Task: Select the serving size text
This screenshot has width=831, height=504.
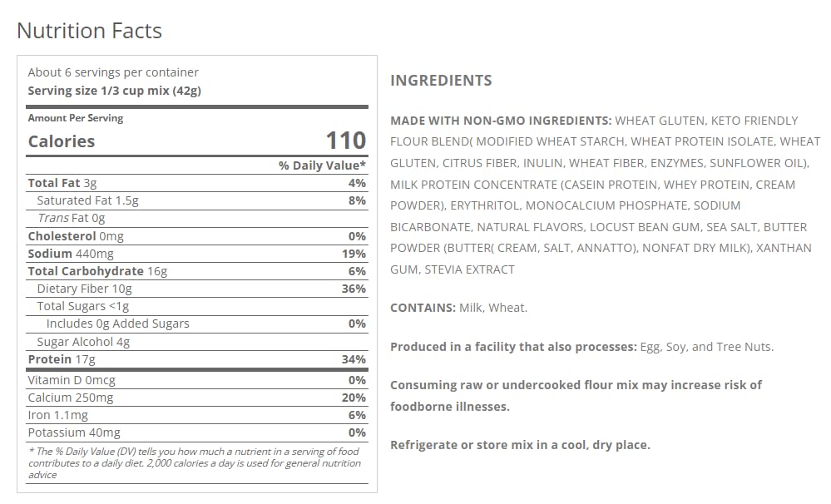Action: (114, 91)
